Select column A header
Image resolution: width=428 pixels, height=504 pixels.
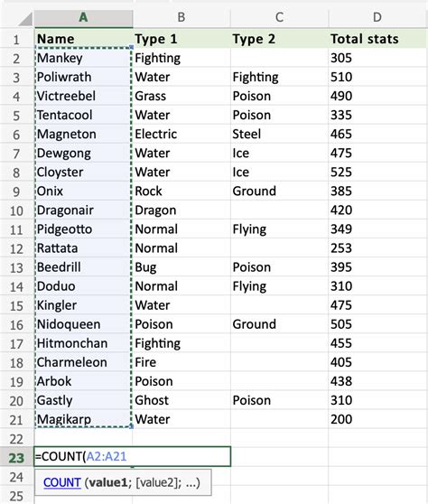point(84,18)
